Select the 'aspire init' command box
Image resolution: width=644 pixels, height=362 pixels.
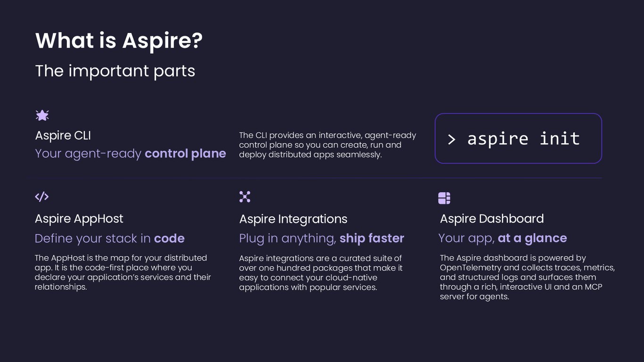coord(518,139)
